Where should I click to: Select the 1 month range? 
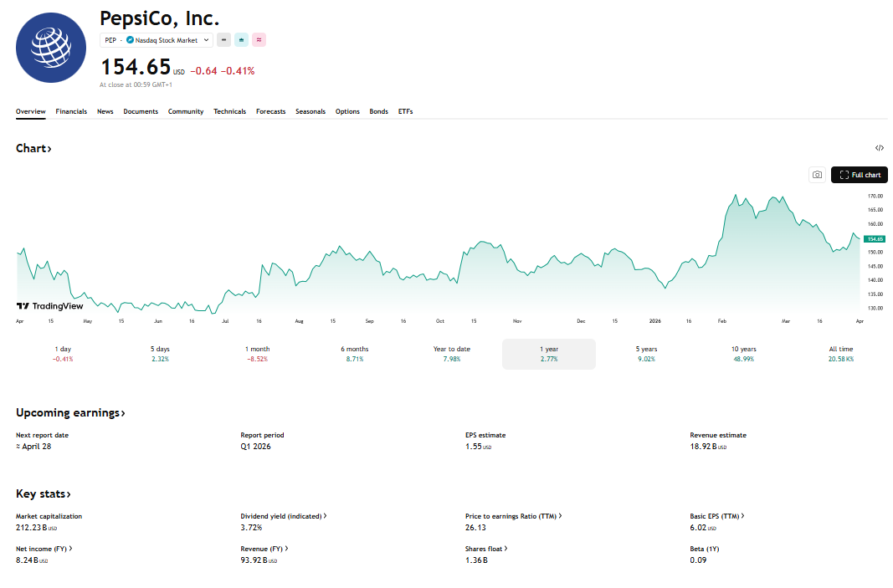[x=258, y=354]
